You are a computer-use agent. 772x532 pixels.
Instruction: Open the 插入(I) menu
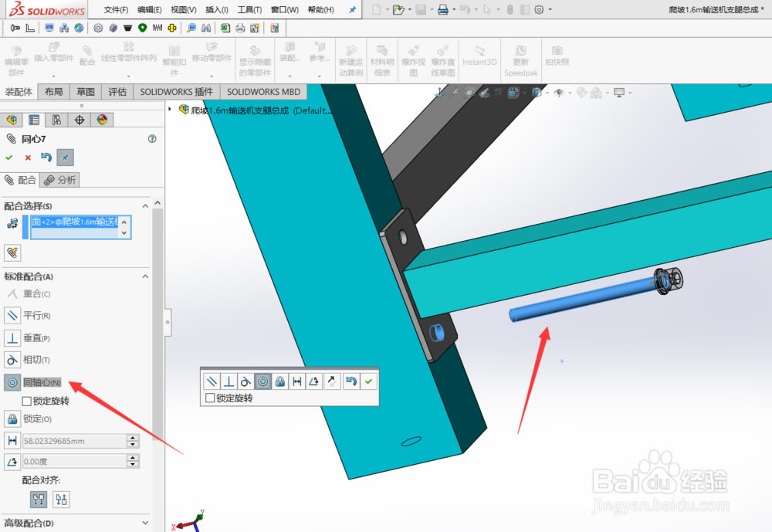[x=217, y=9]
